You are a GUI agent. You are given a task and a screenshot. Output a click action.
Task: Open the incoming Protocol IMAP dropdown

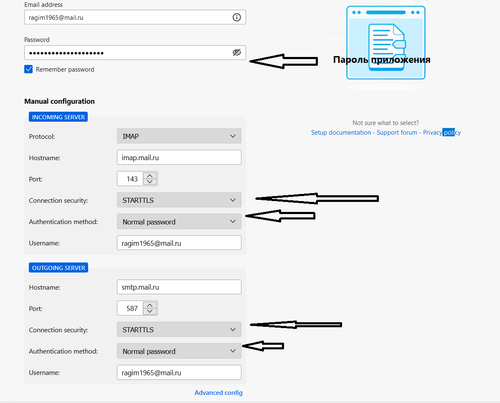179,136
